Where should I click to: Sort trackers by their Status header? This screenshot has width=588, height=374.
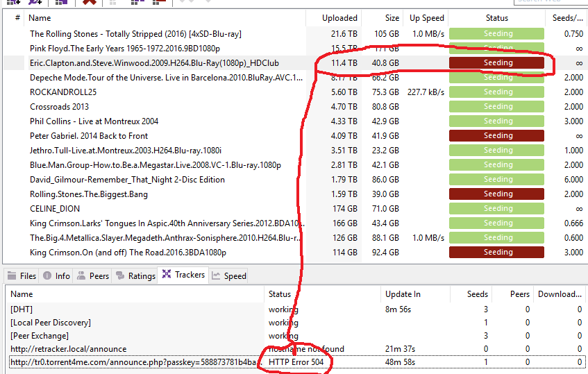tap(323, 294)
